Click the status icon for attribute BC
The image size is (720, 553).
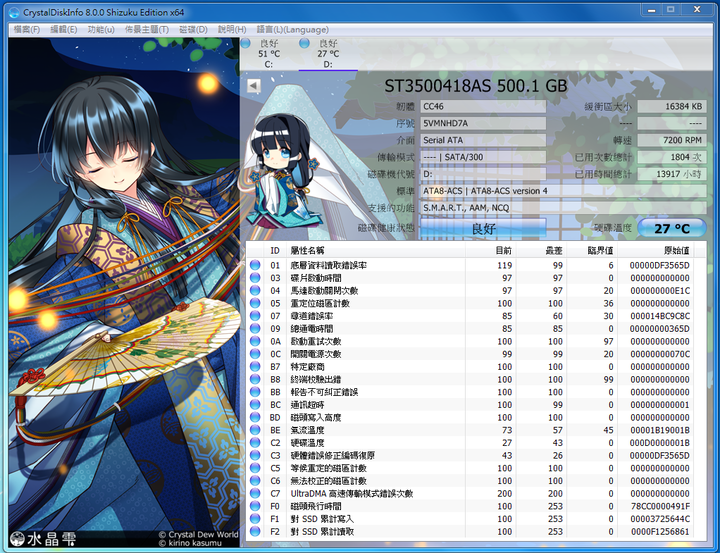point(255,405)
